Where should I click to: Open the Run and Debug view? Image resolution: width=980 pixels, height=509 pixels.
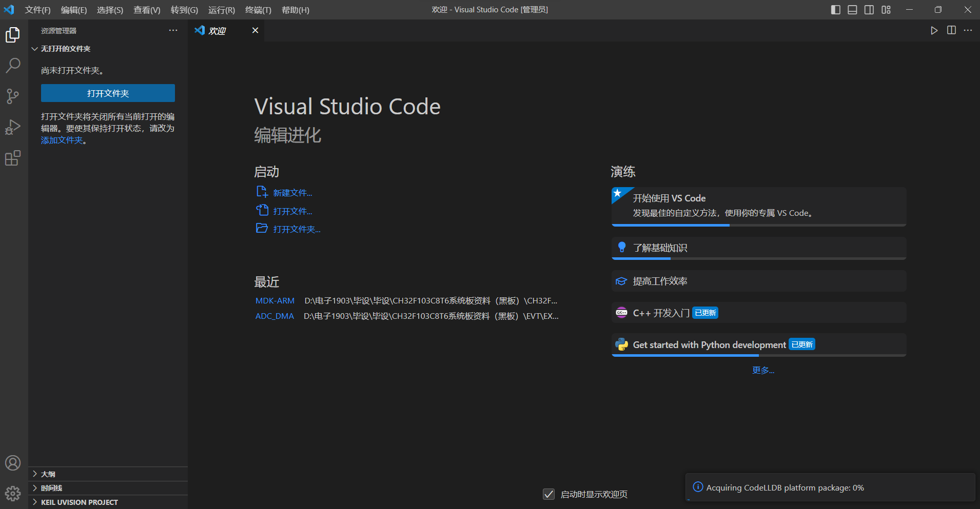click(13, 127)
